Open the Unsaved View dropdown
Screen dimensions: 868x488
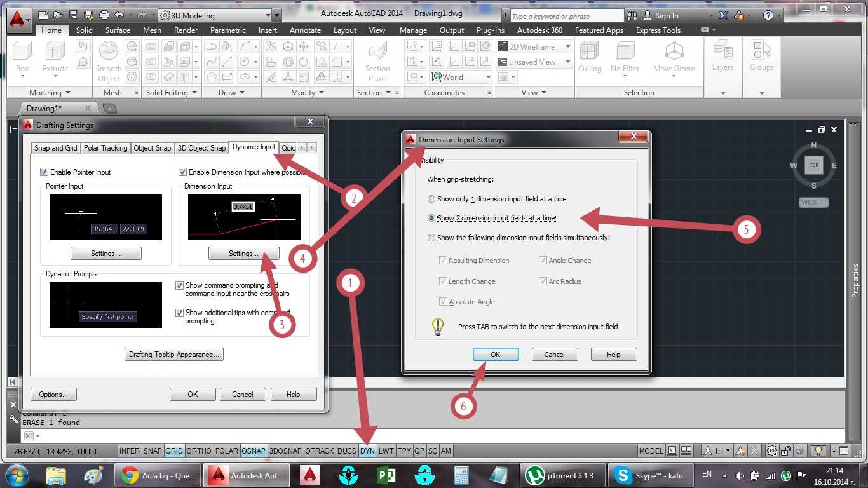pos(534,62)
